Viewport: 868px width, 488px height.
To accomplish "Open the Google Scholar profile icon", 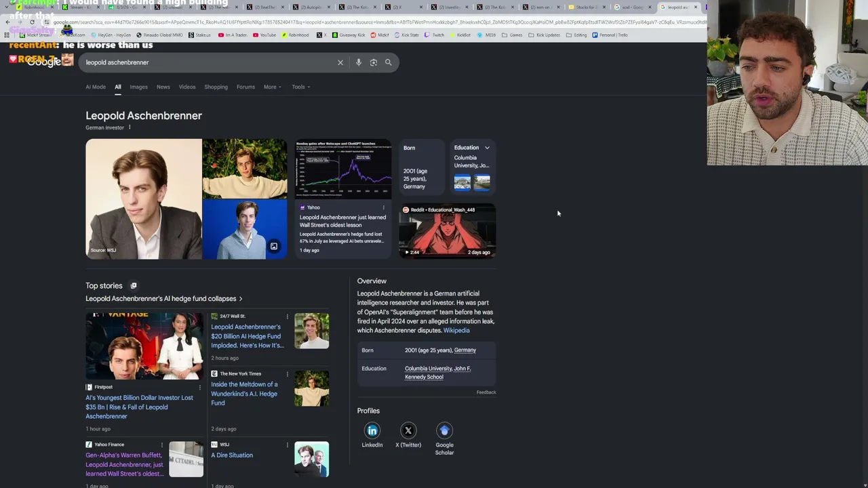I will pos(444,430).
